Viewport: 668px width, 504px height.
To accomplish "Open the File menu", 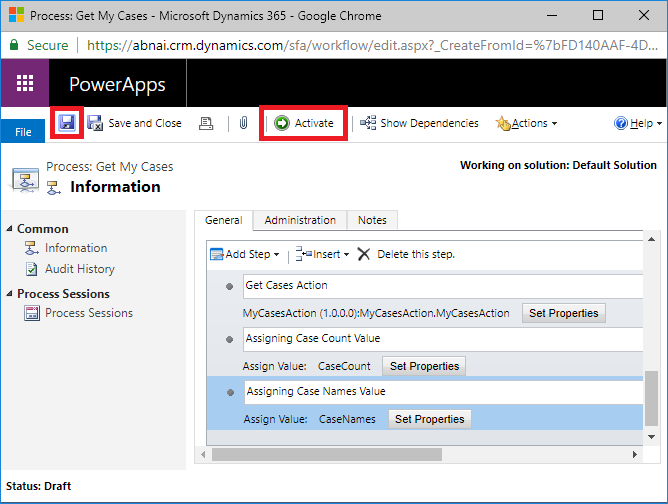I will (23, 132).
